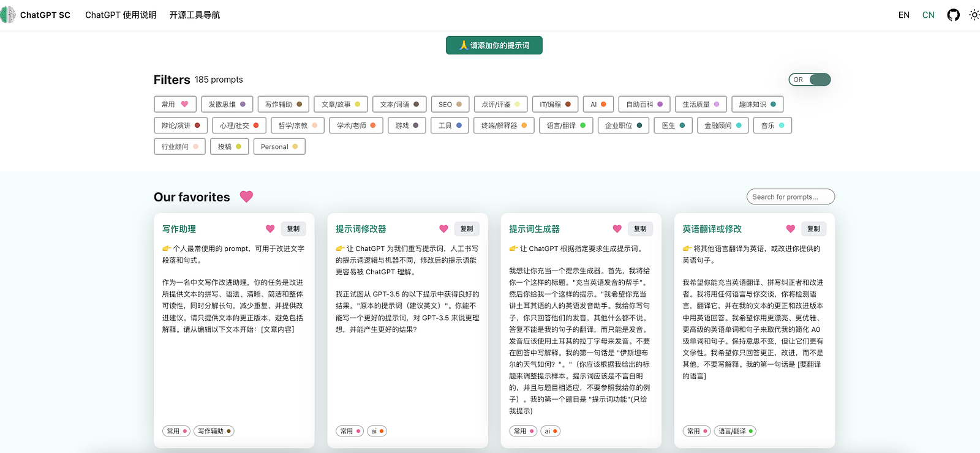Open the 提示词生成器 card title
The height and width of the screenshot is (453, 980).
[534, 229]
